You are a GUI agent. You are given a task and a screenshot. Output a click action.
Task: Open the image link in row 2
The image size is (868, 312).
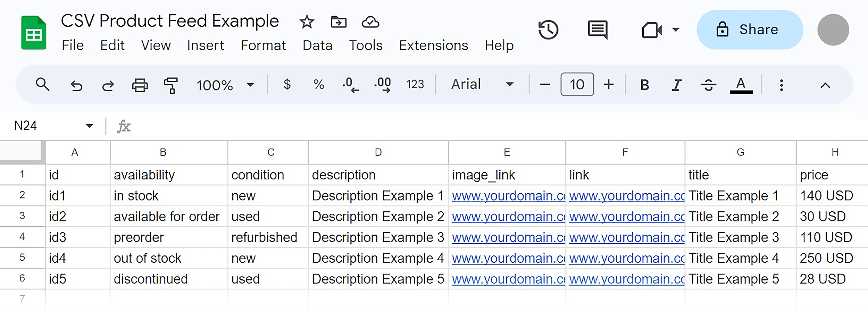507,195
